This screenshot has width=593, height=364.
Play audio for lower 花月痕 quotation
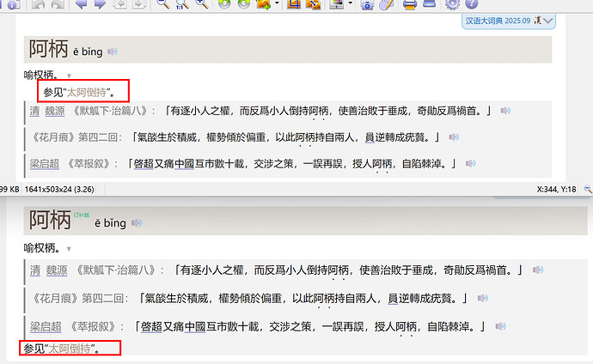(483, 298)
